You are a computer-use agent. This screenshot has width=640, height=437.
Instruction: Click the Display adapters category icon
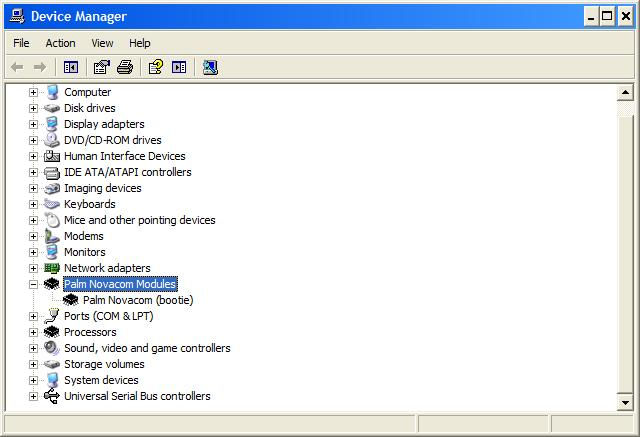point(52,124)
